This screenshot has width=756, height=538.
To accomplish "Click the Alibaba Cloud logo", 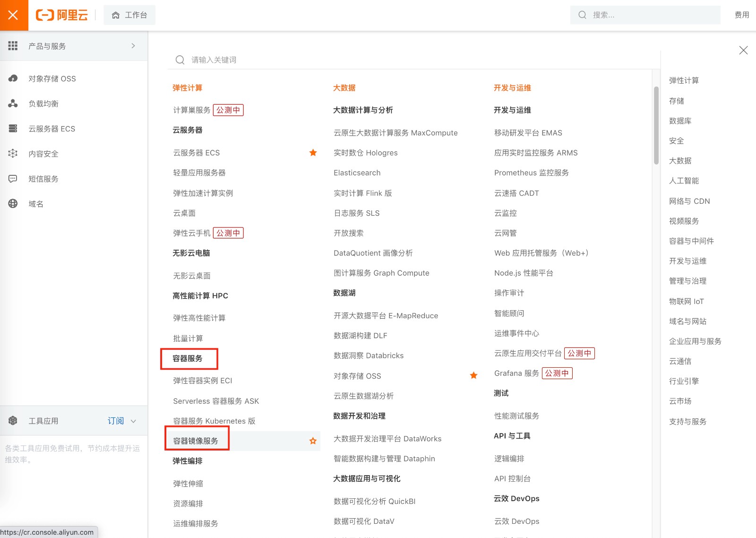I will pos(62,15).
